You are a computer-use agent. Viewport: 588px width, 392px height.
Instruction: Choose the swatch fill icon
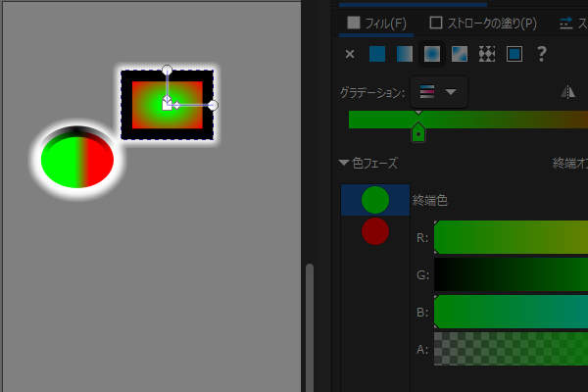click(514, 54)
